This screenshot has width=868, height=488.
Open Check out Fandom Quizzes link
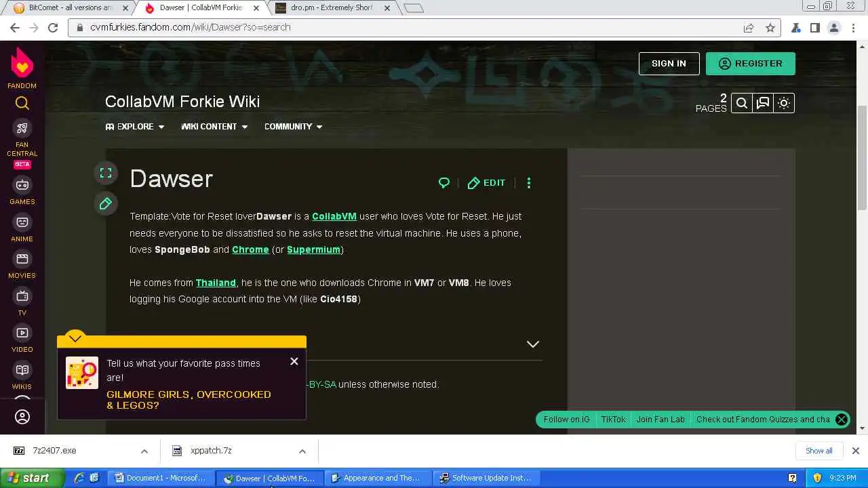click(763, 420)
